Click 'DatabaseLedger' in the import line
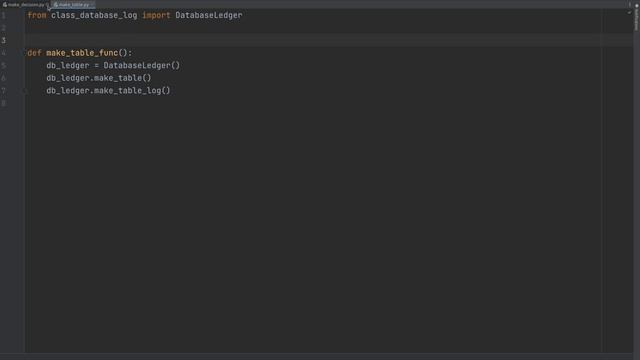This screenshot has width=640, height=360. 209,15
